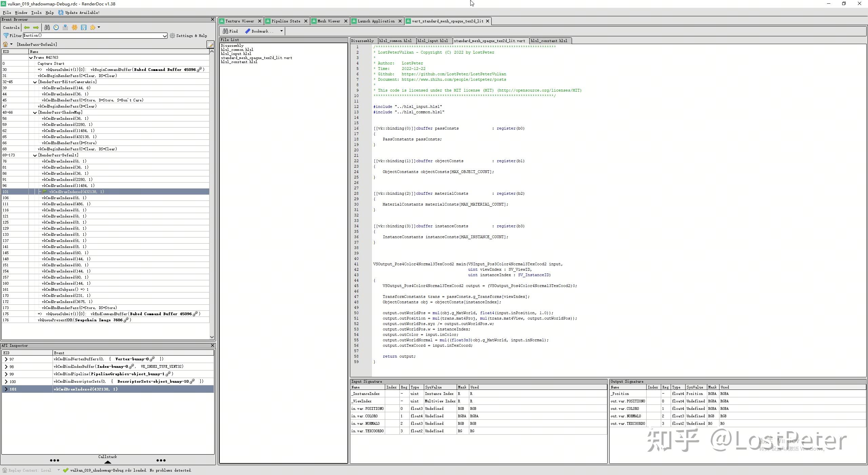The height and width of the screenshot is (475, 868).
Task: Click Settings & Help button
Action: pos(189,36)
